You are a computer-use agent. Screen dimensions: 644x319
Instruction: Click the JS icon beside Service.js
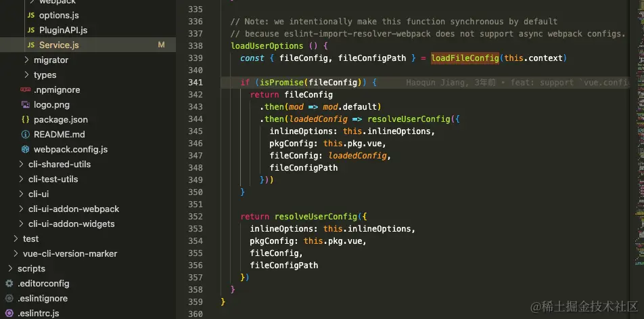pyautogui.click(x=31, y=45)
